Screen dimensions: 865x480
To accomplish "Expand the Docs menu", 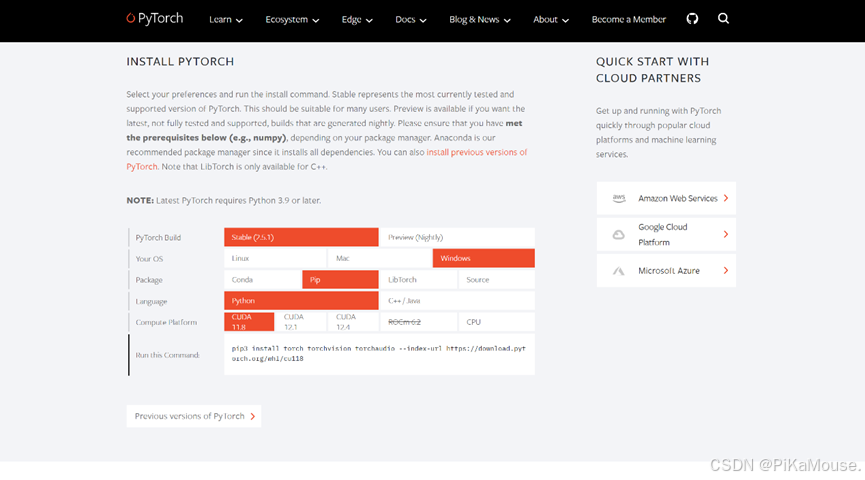I will (411, 20).
